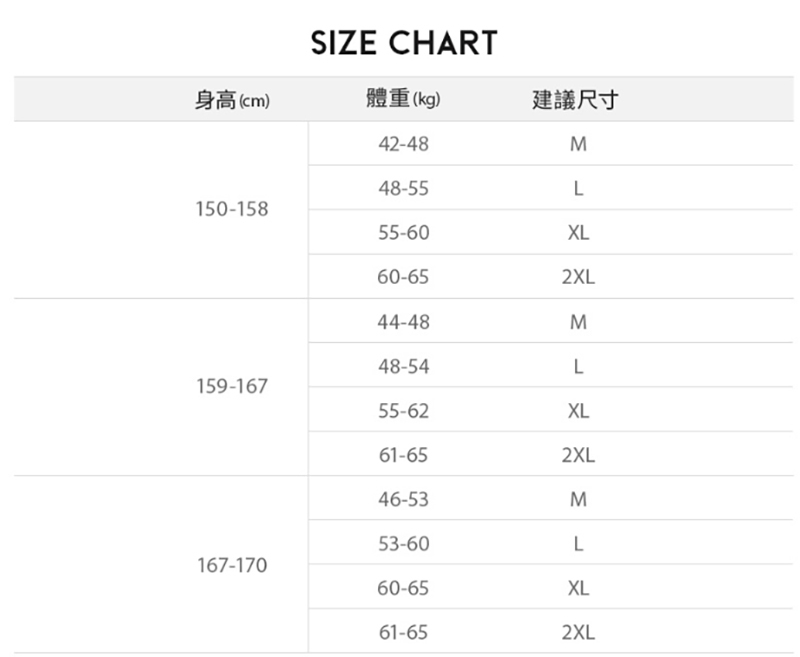This screenshot has height=657, width=800.
Task: Click the SIZE CHART title
Action: click(x=403, y=43)
